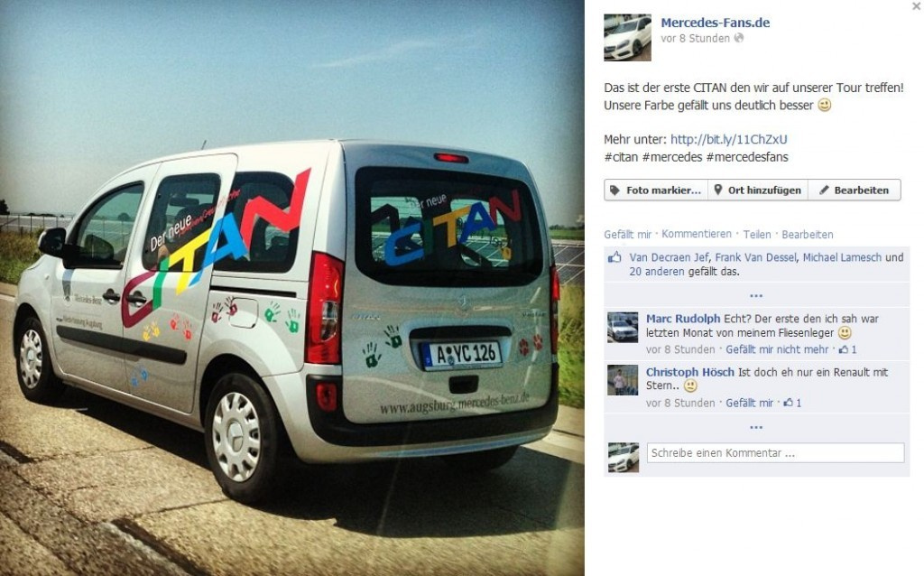The image size is (924, 576).
Task: Unlike Marc Rudolph's comment
Action: click(777, 349)
